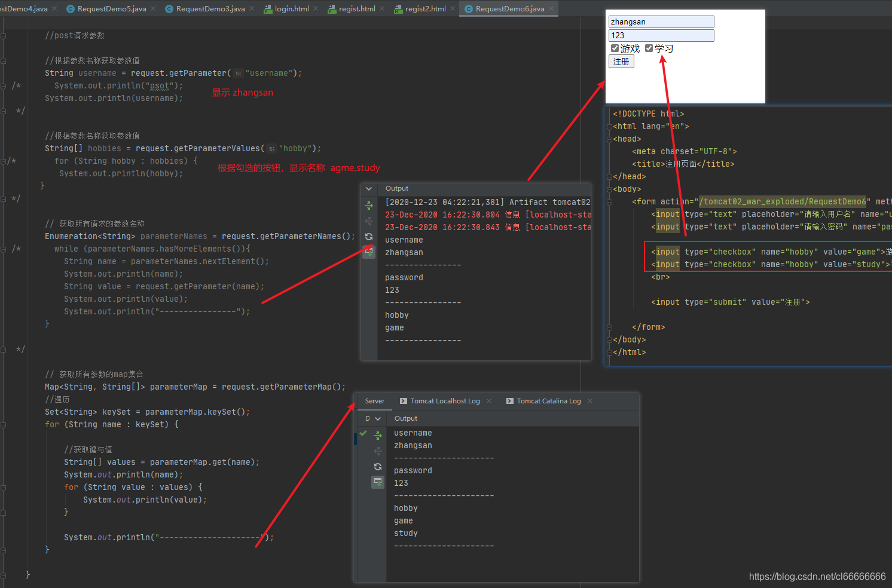Screen dimensions: 892x588
Task: Close the login.html editor tab
Action: coord(316,8)
